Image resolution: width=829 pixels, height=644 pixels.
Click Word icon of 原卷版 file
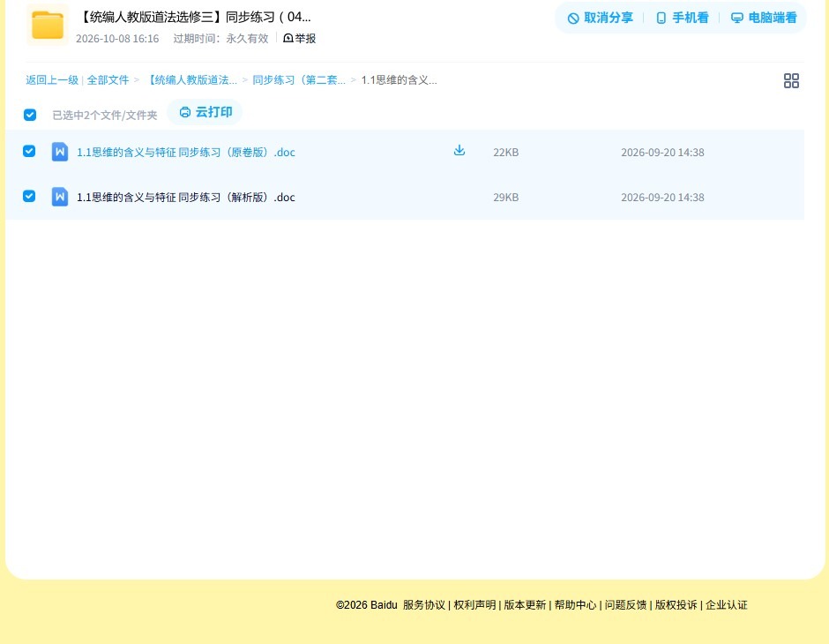coord(60,152)
